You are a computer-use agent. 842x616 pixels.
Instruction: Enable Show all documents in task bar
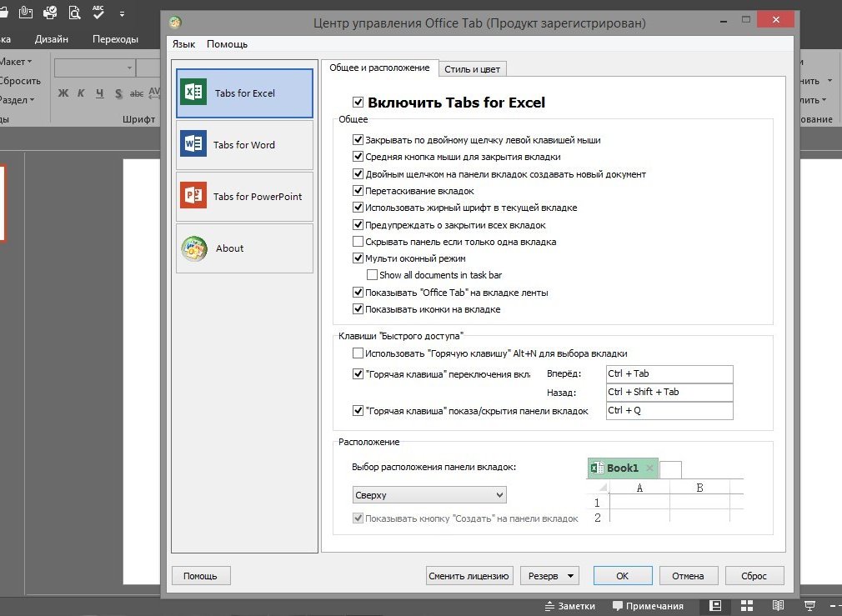(x=372, y=275)
